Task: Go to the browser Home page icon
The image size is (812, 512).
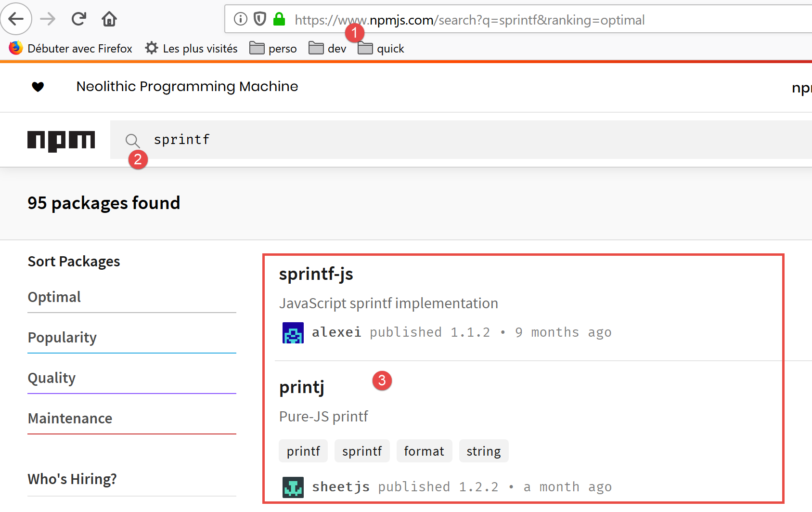Action: click(109, 19)
